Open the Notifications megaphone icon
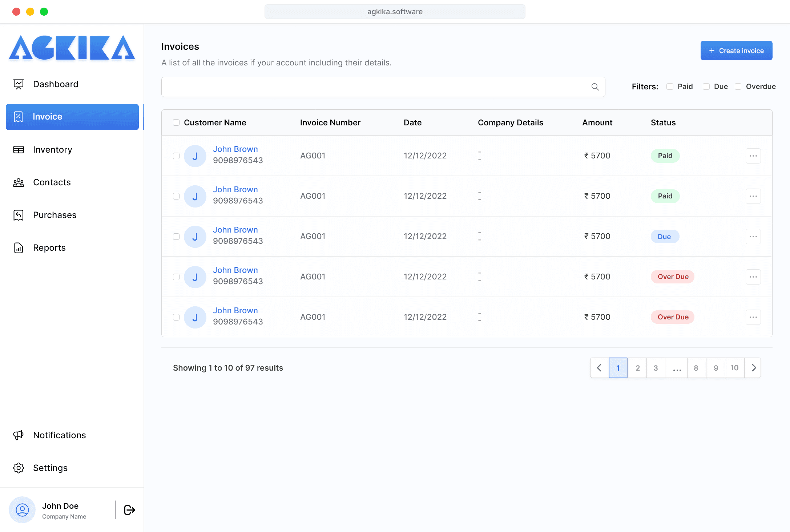The width and height of the screenshot is (790, 532). (19, 435)
